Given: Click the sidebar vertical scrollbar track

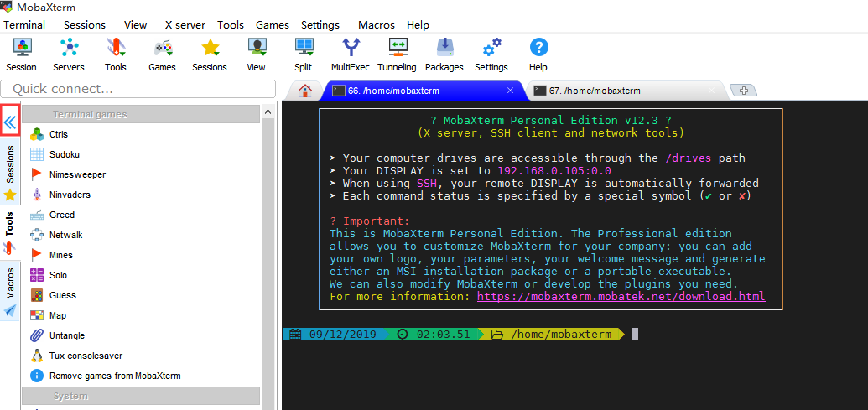Looking at the screenshot, I should click(268, 264).
